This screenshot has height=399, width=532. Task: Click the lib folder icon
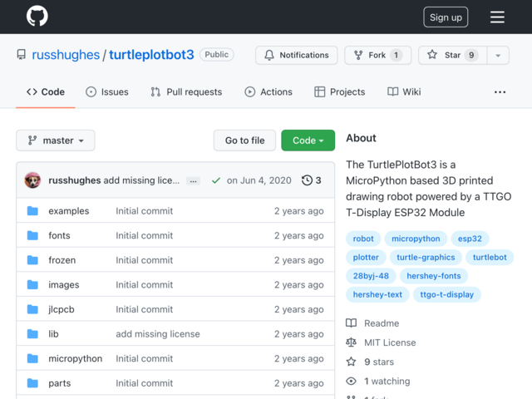(x=32, y=334)
